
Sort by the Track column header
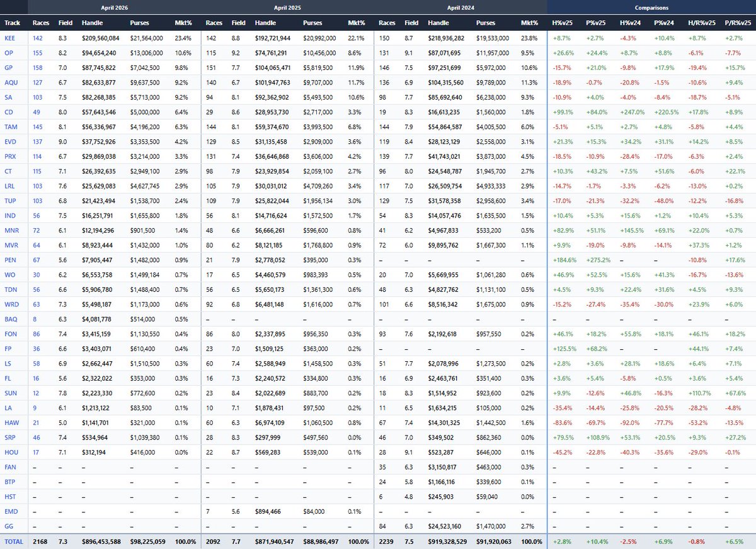click(x=13, y=23)
